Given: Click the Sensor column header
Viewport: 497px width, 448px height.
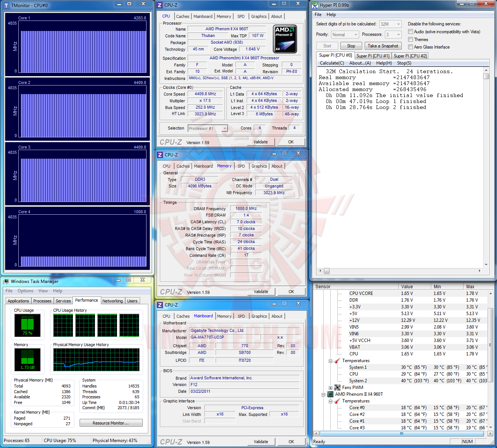Looking at the screenshot, I should point(356,287).
